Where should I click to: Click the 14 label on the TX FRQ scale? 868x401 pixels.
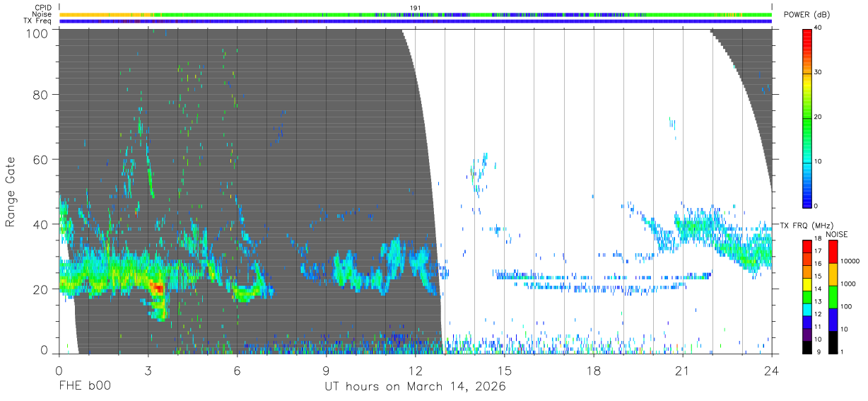click(818, 290)
